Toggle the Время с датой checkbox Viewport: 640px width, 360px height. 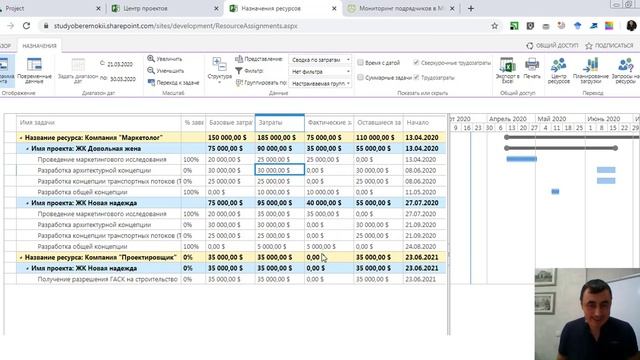pyautogui.click(x=360, y=62)
